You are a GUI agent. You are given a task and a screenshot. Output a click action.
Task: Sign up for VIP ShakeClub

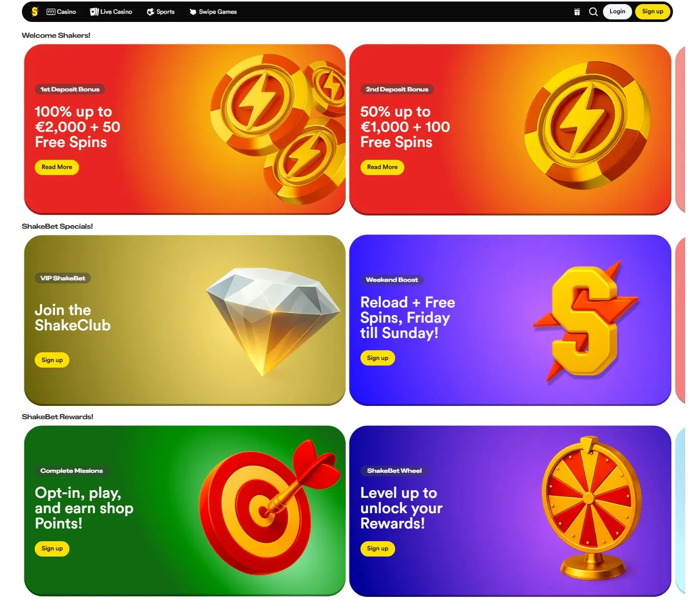pos(52,360)
